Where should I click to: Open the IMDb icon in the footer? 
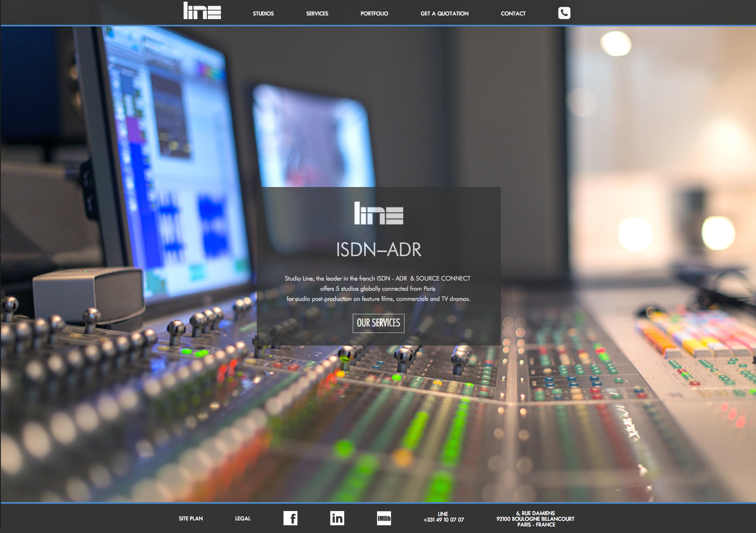[x=384, y=518]
